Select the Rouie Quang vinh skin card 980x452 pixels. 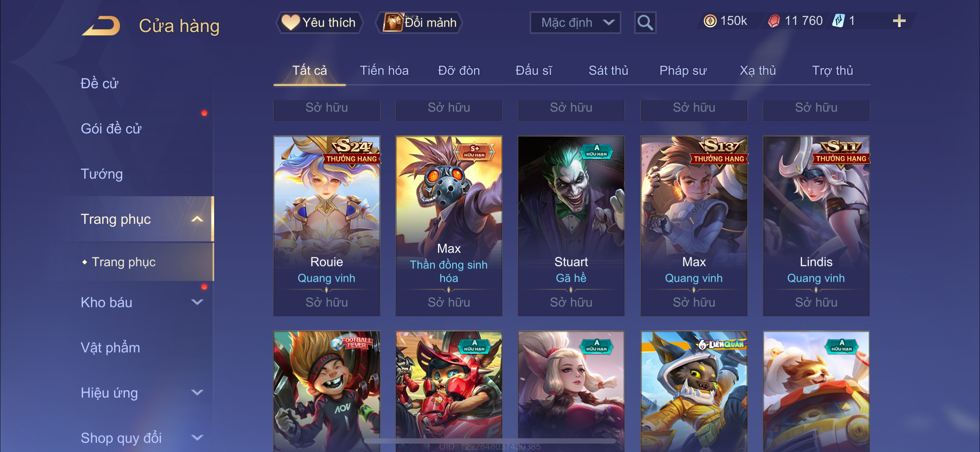[x=327, y=226]
